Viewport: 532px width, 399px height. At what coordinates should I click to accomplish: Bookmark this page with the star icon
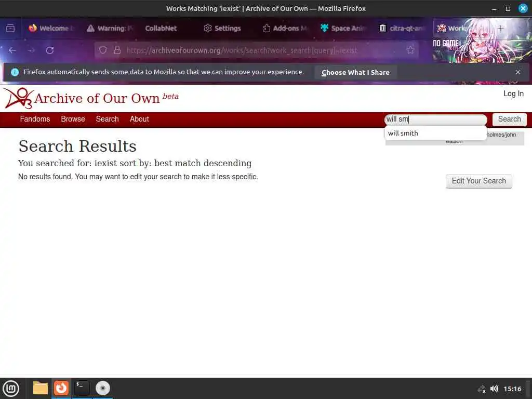410,50
